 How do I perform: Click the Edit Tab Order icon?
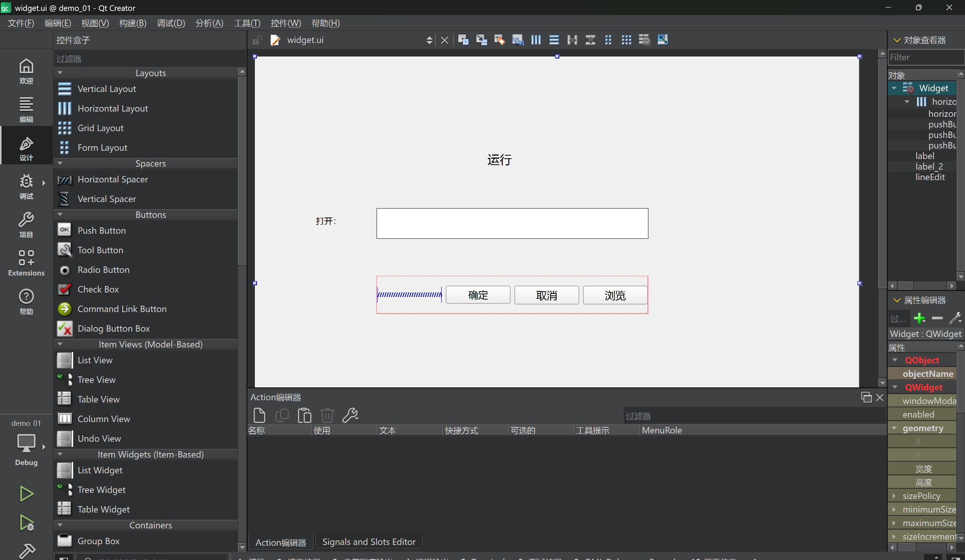[517, 40]
